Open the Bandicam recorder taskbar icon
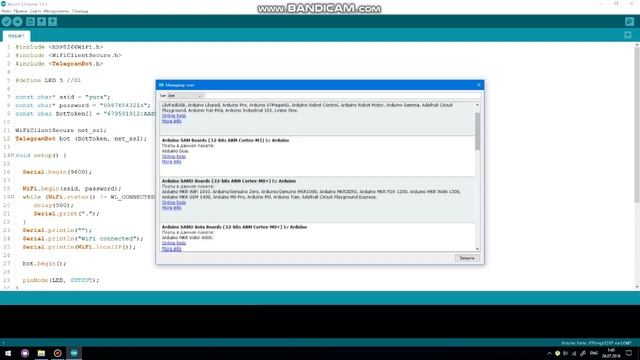Image resolution: width=640 pixels, height=360 pixels. coord(58,353)
